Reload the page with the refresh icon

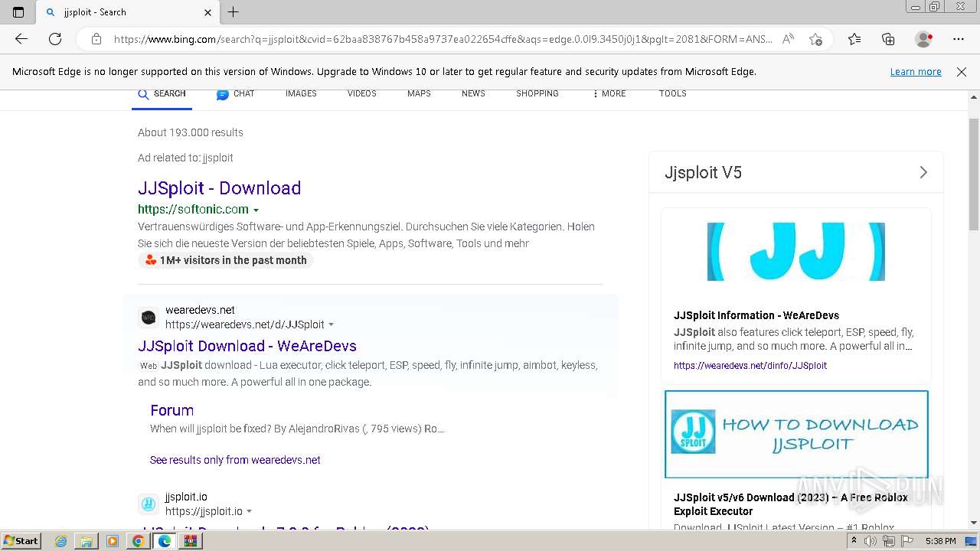point(55,39)
